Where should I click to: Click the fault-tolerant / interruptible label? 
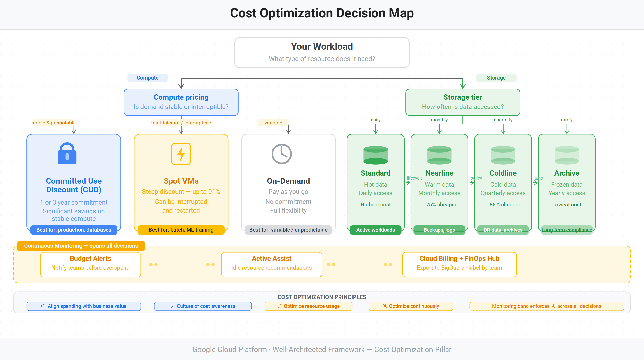coord(181,123)
